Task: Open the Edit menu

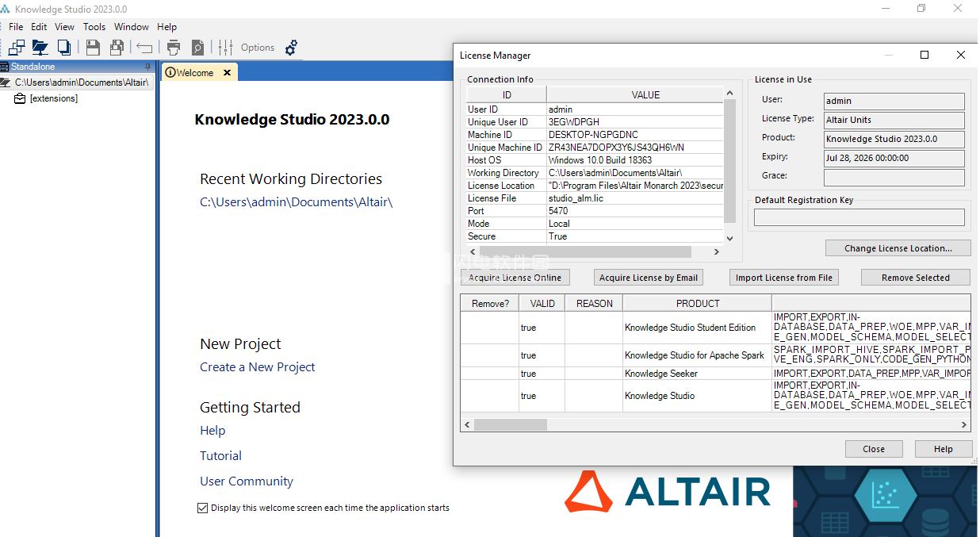Action: point(39,27)
